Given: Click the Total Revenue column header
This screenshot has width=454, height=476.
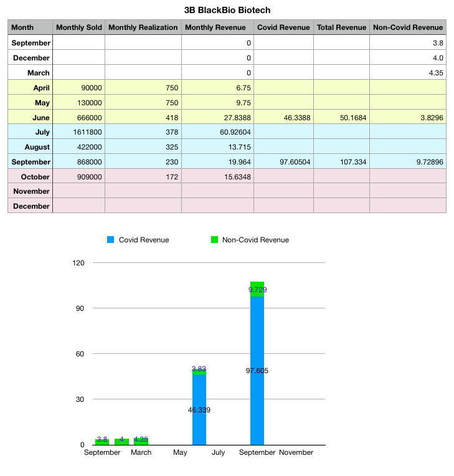Looking at the screenshot, I should coord(341,27).
